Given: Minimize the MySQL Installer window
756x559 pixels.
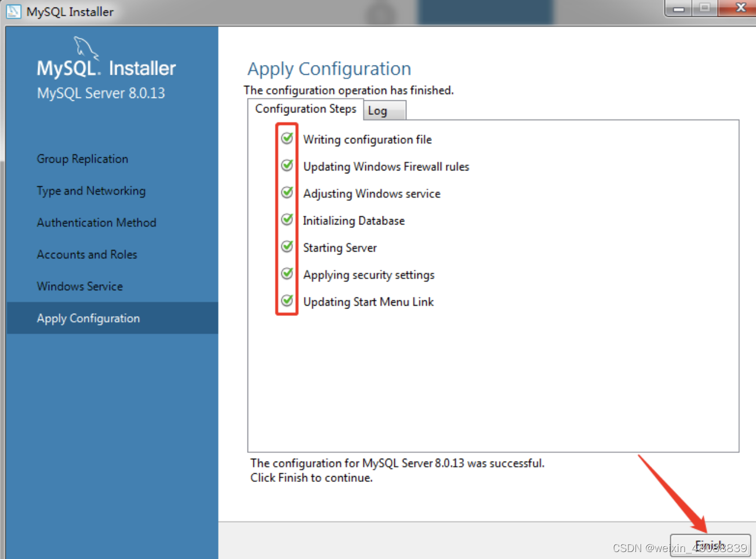Looking at the screenshot, I should click(678, 9).
